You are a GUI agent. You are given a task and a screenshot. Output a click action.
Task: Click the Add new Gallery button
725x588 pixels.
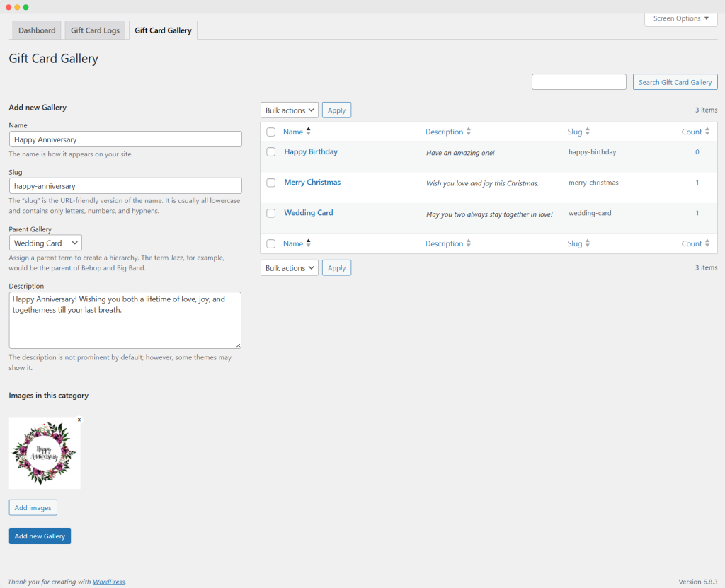40,536
